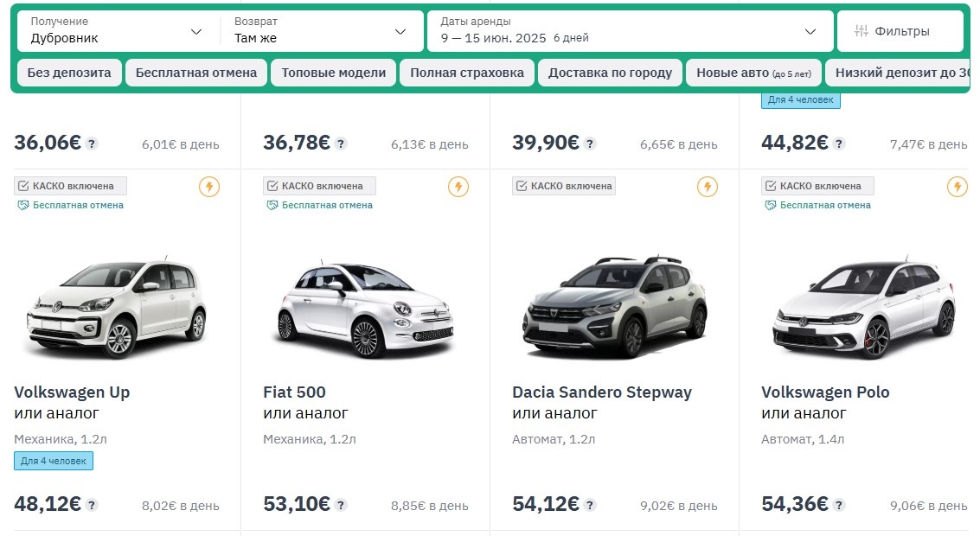Click the sliders icon on the Фильтры button

(x=862, y=29)
